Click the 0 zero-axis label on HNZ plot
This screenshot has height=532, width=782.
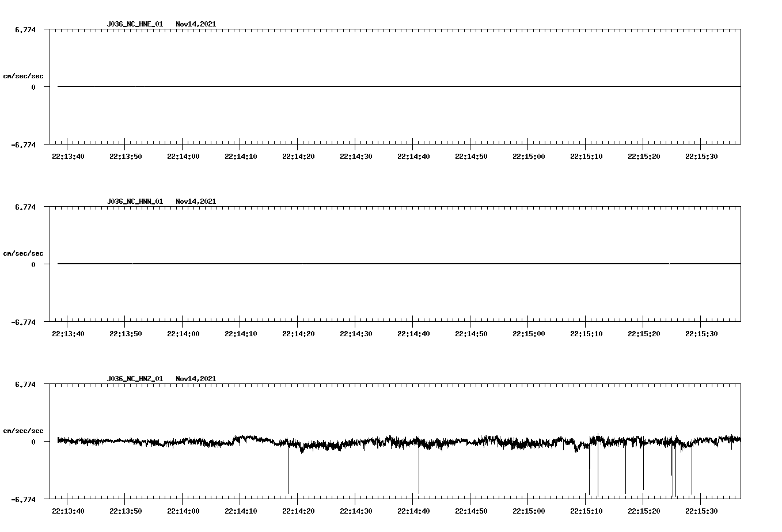(x=33, y=442)
